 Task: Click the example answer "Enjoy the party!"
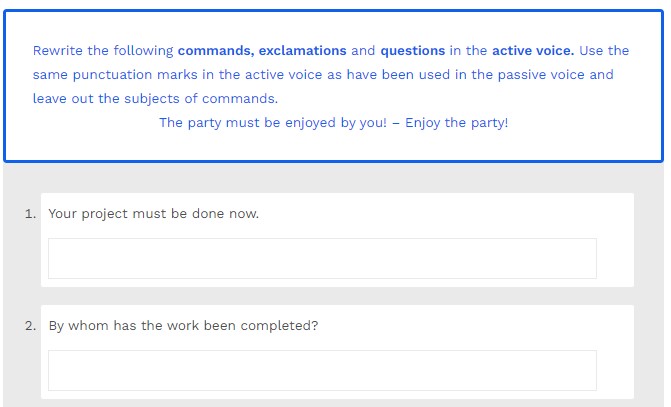pyautogui.click(x=456, y=123)
